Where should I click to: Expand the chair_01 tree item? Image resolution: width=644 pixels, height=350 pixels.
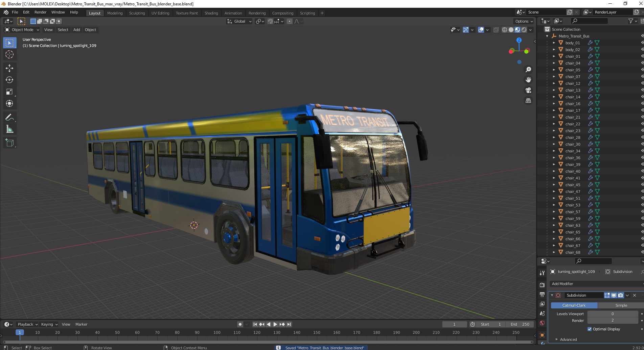click(554, 56)
